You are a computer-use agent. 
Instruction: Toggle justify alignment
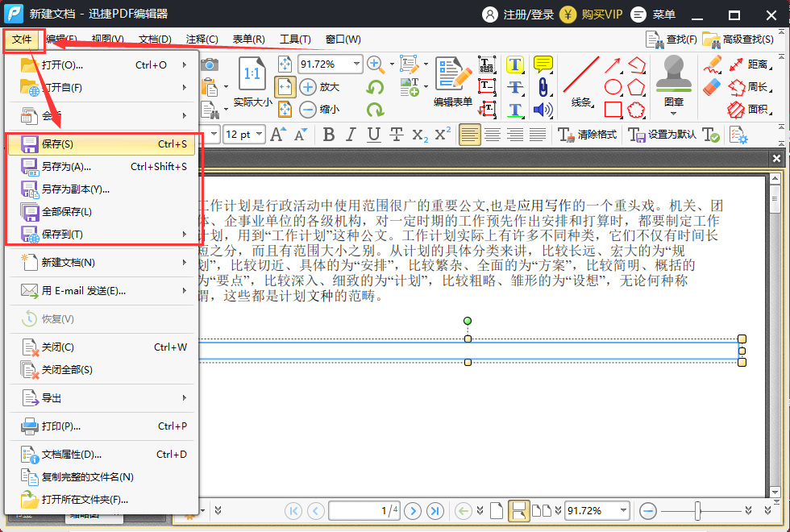coord(538,135)
